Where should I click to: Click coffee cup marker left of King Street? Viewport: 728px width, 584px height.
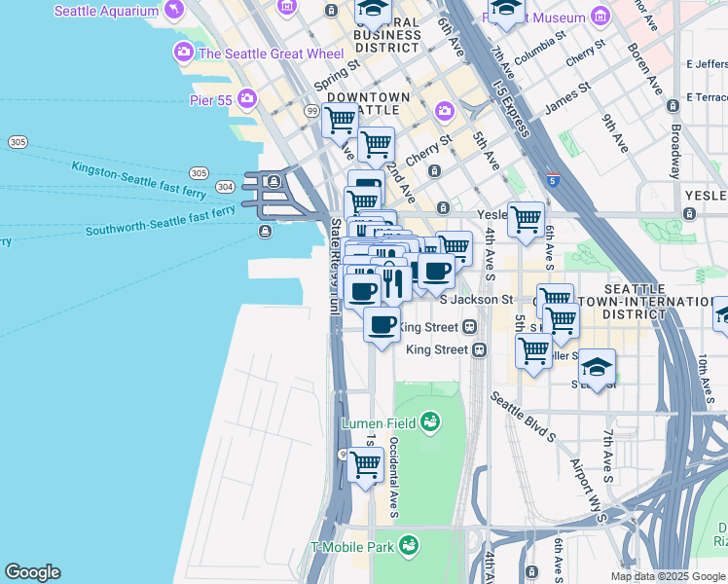[x=382, y=325]
